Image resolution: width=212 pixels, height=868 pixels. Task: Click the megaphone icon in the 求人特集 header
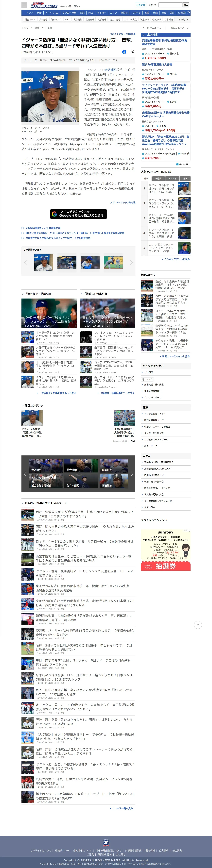point(143,35)
